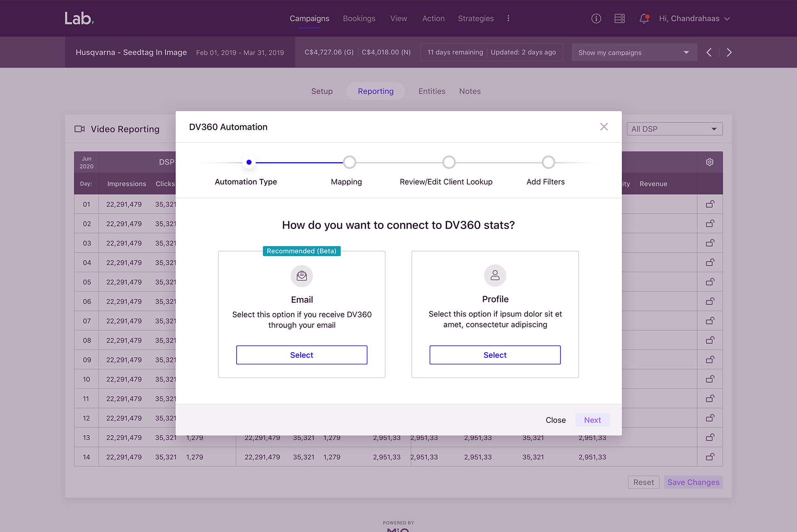Click the Mapping step circle in progress bar

pyautogui.click(x=350, y=162)
